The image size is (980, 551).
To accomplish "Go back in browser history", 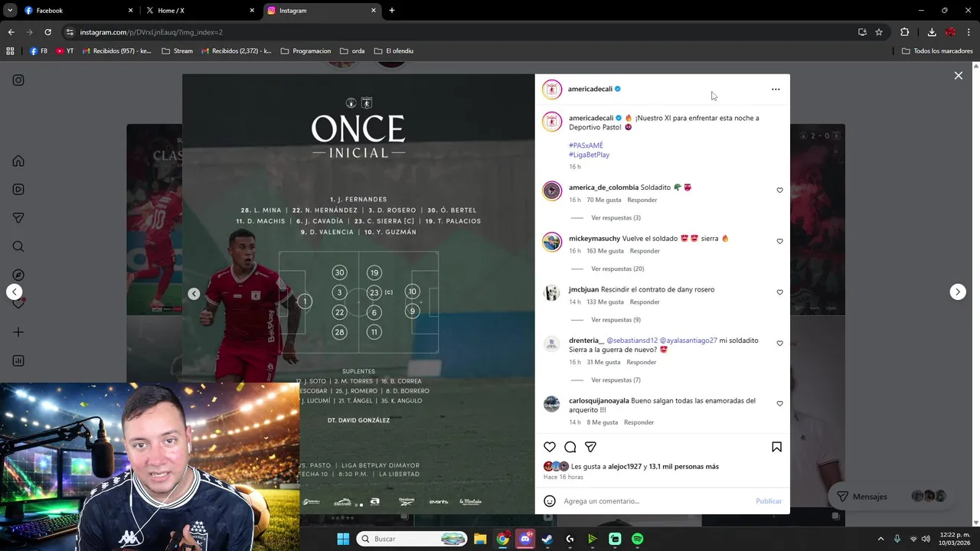I will (x=11, y=32).
